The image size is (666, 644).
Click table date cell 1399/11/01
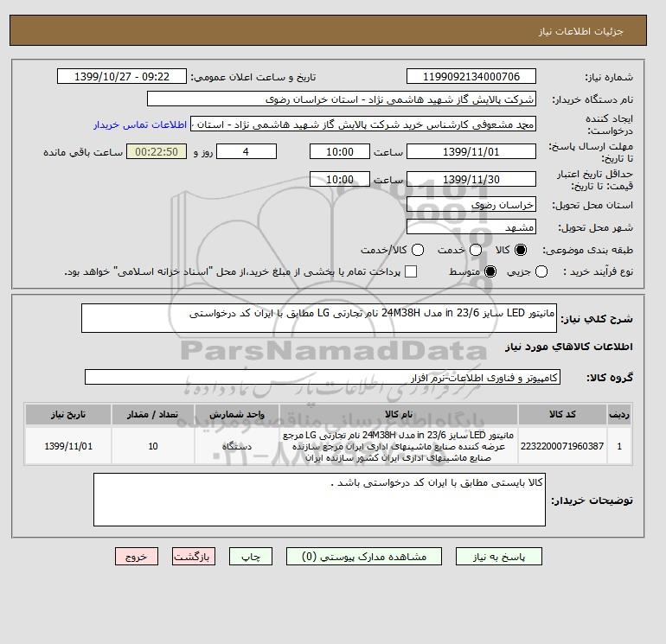click(x=68, y=446)
